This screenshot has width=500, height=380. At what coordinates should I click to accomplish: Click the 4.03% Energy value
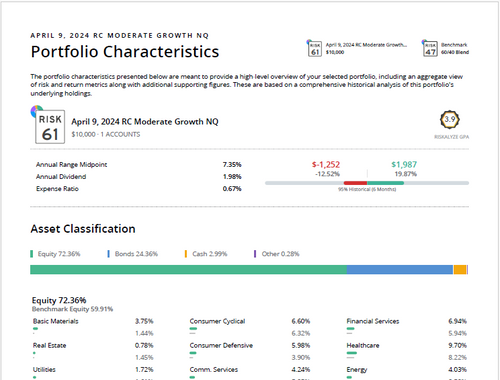457,370
